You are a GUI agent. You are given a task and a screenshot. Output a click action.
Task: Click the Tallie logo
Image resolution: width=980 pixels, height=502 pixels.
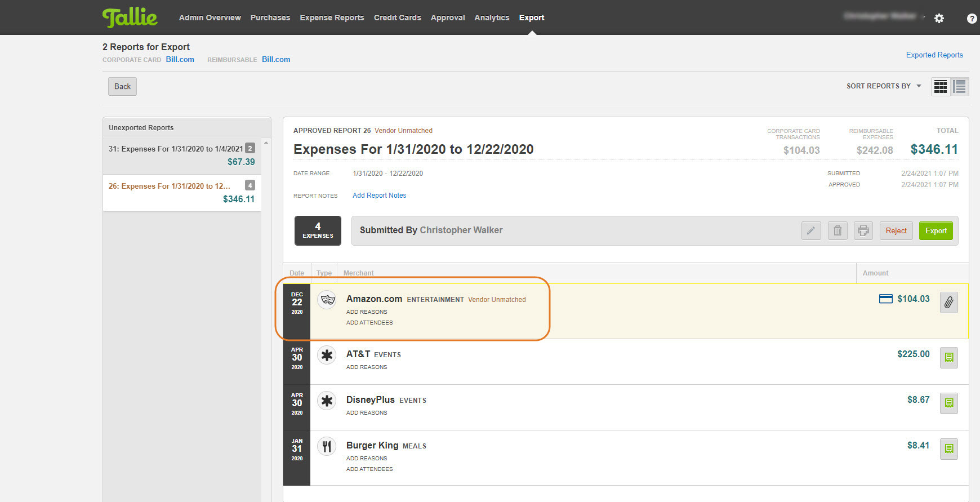[x=130, y=17]
